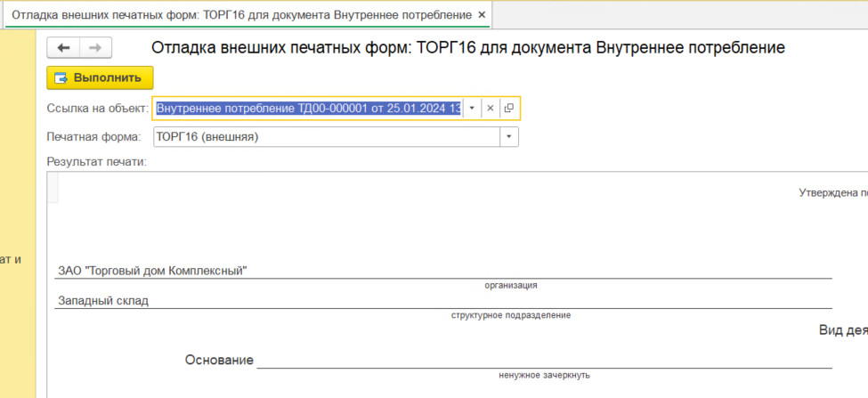Select the top-left corner cell of the spreadsheet
Screen dimensions: 868x398
[x=53, y=187]
